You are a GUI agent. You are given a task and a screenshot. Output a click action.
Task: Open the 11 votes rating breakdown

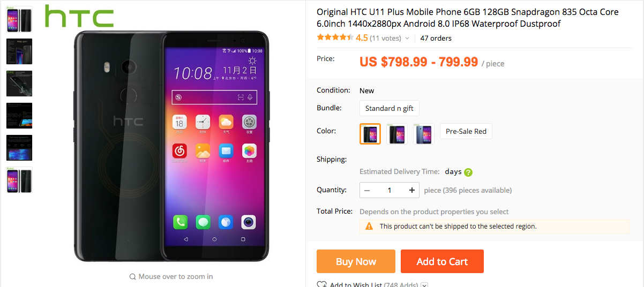(385, 38)
